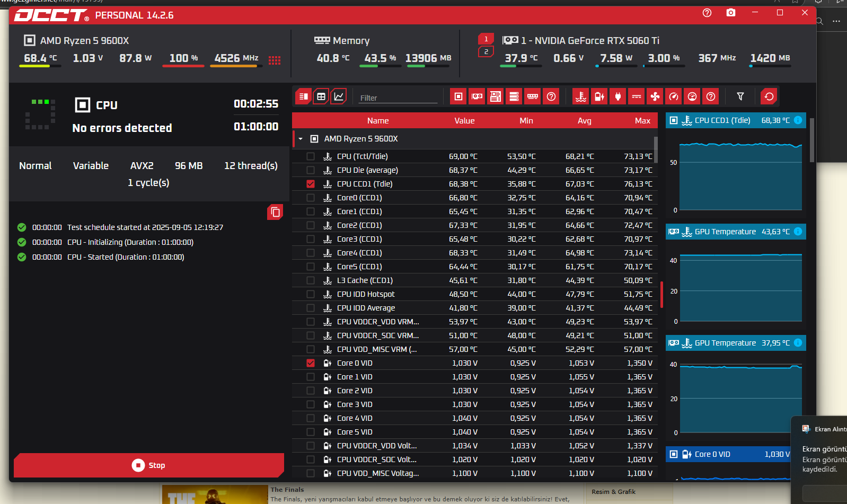Toggle the question-mark filter beside the funnel icon
This screenshot has height=504, width=847.
coord(711,96)
